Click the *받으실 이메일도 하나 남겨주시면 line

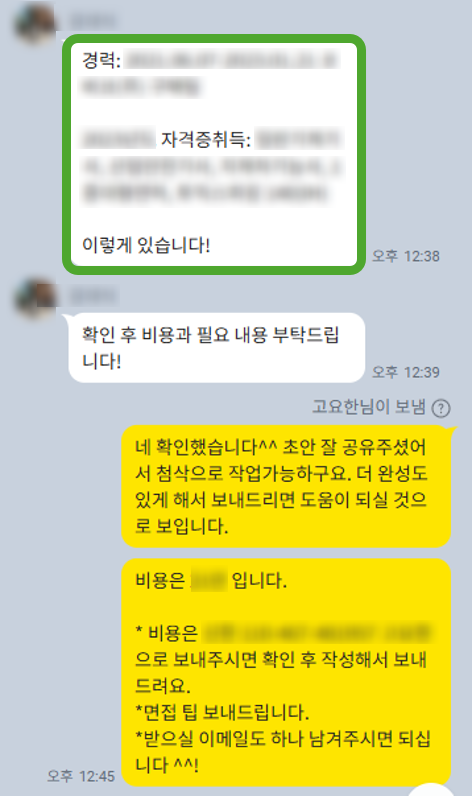pyautogui.click(x=283, y=739)
